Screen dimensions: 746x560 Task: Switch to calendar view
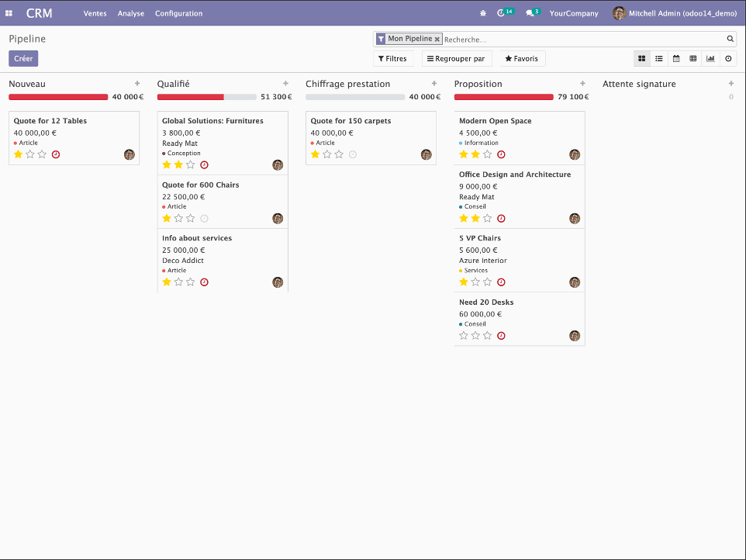(x=676, y=58)
